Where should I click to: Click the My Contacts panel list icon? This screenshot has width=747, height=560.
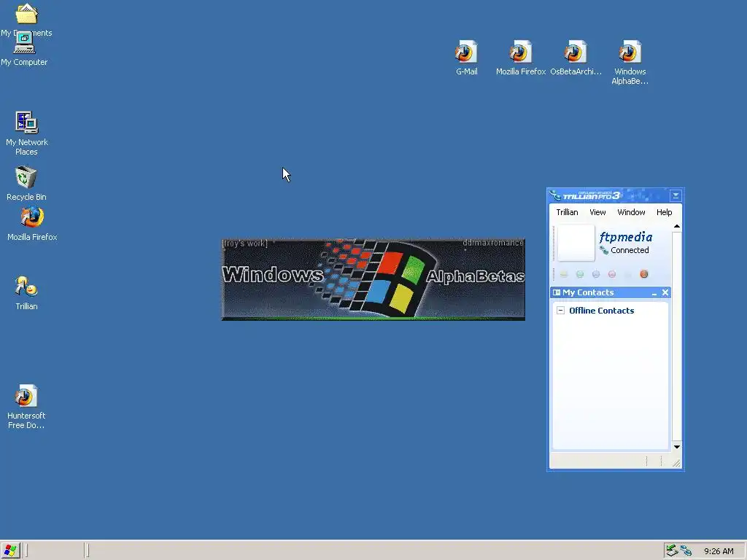[x=557, y=292]
